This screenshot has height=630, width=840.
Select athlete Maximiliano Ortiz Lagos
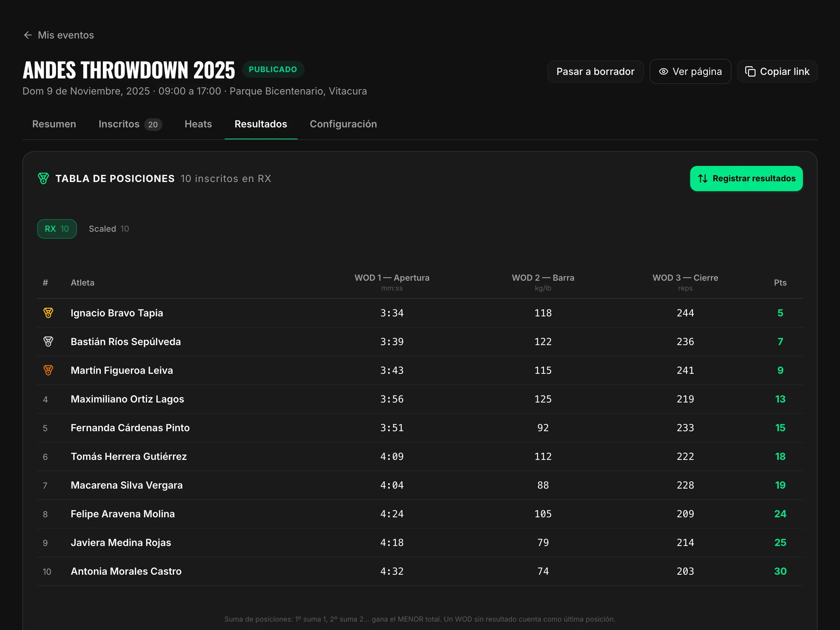(x=127, y=399)
